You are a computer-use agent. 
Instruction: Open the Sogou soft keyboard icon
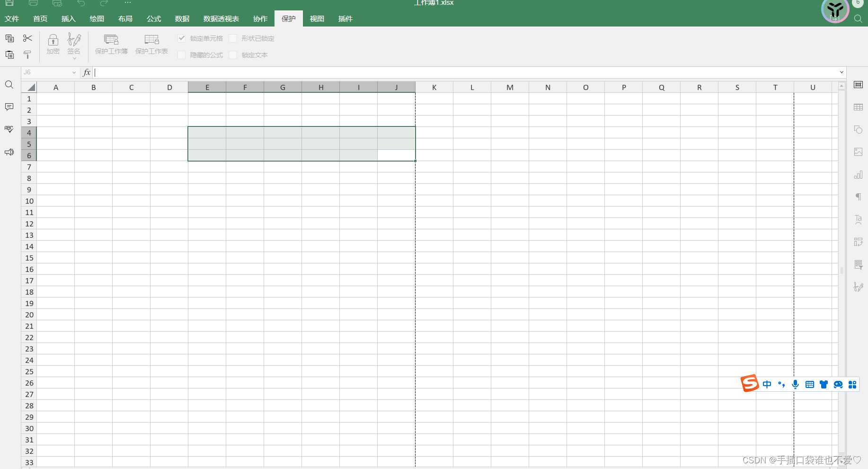[810, 385]
